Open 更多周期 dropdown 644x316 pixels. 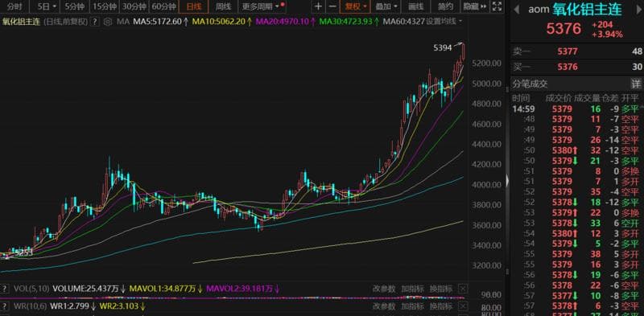(262, 6)
